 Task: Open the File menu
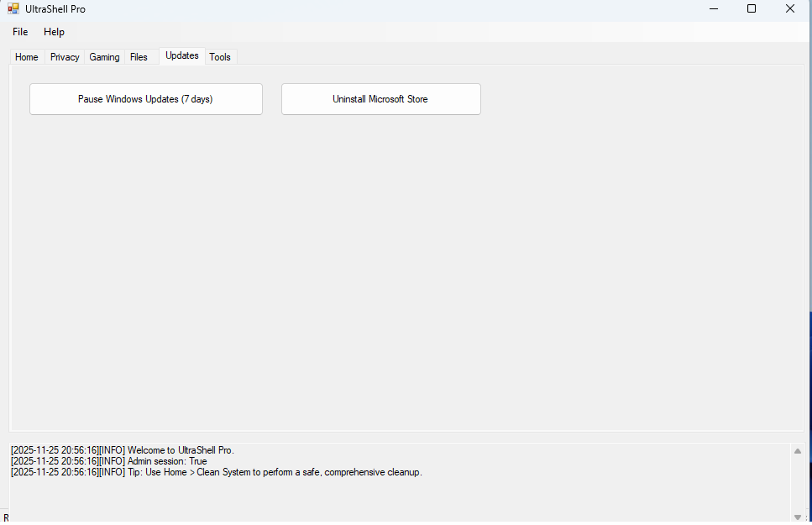(x=20, y=32)
